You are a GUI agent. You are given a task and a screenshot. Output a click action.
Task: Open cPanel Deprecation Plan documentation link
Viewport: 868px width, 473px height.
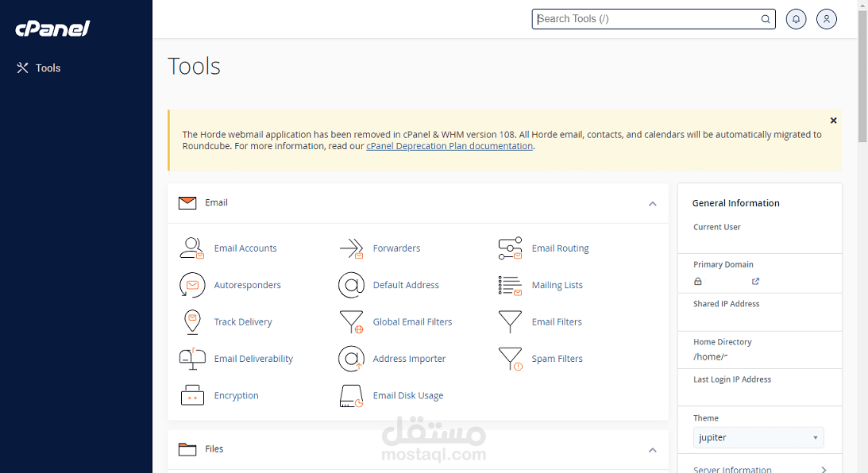[449, 146]
